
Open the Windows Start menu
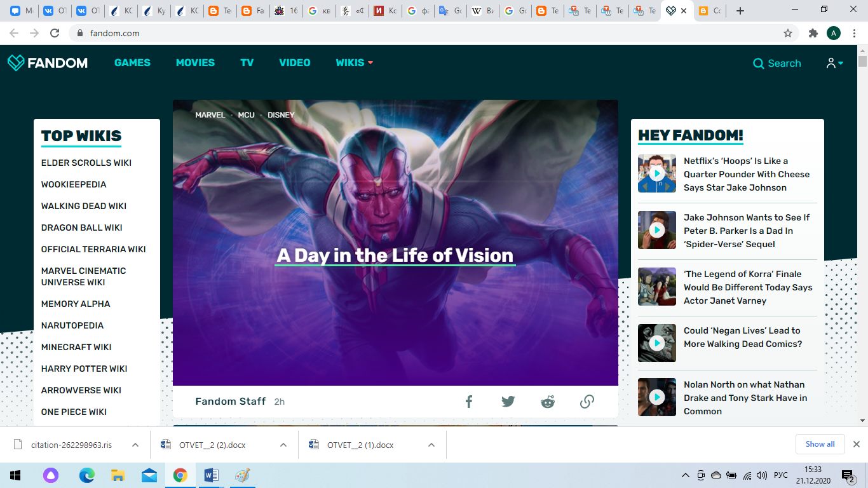point(15,475)
